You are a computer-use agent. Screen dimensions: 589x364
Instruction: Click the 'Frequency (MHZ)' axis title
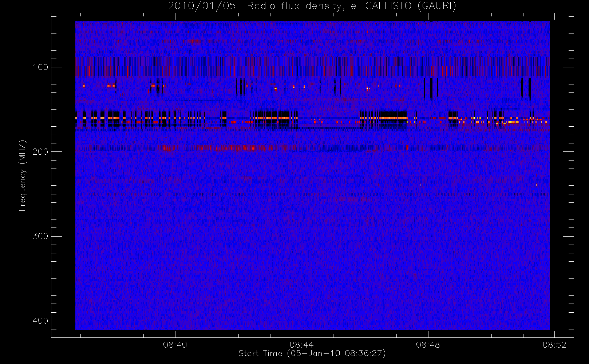pyautogui.click(x=23, y=175)
